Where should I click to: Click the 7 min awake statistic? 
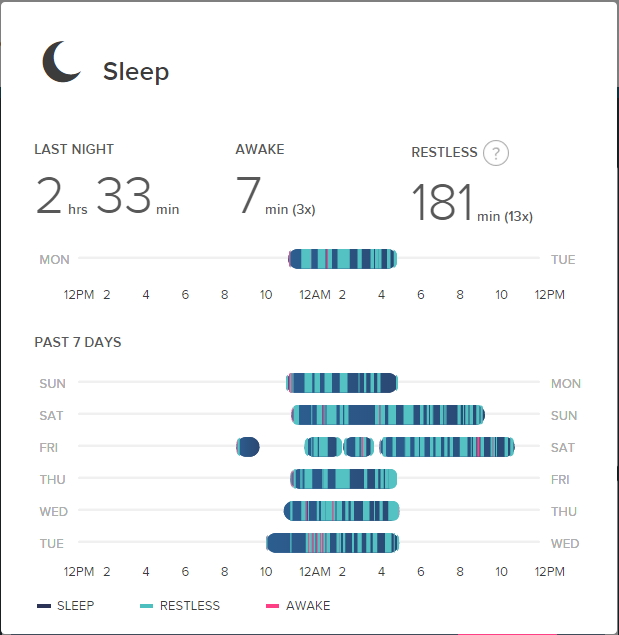pyautogui.click(x=275, y=196)
